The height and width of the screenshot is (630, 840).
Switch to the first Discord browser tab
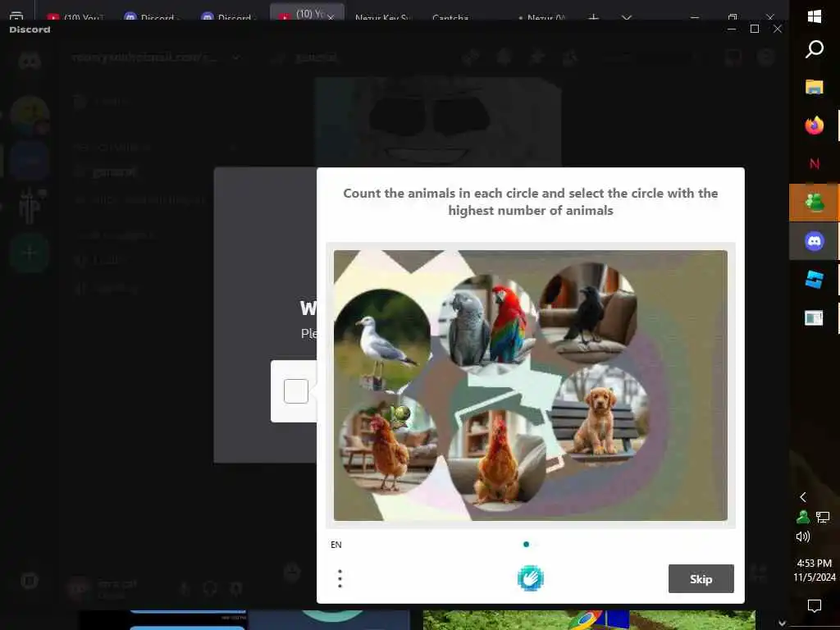click(x=153, y=17)
